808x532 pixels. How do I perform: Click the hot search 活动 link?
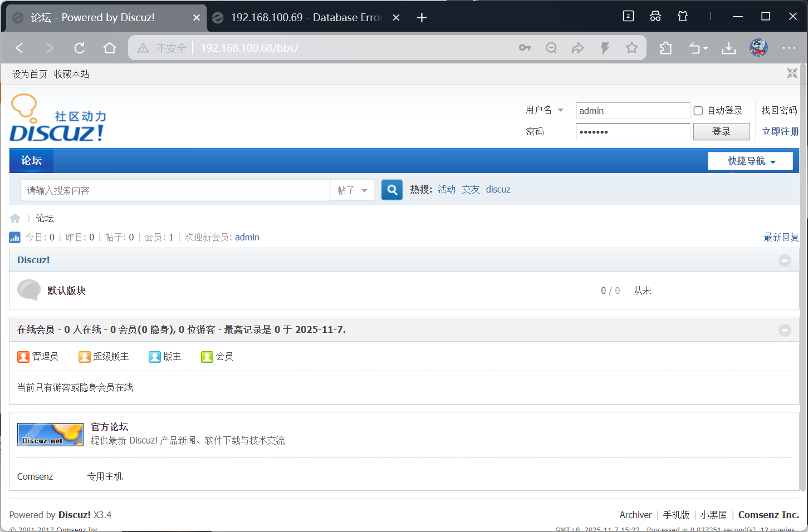447,189
